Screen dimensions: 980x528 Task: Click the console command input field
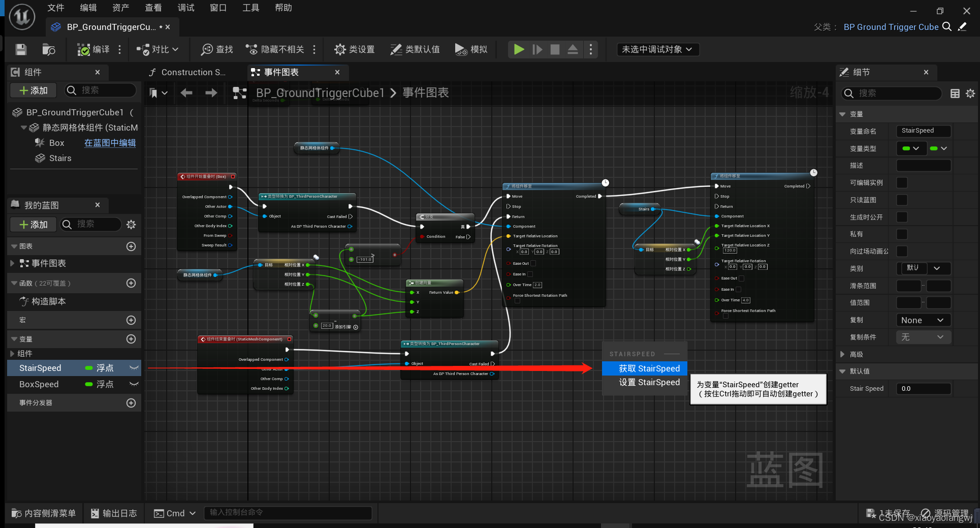[288, 513]
